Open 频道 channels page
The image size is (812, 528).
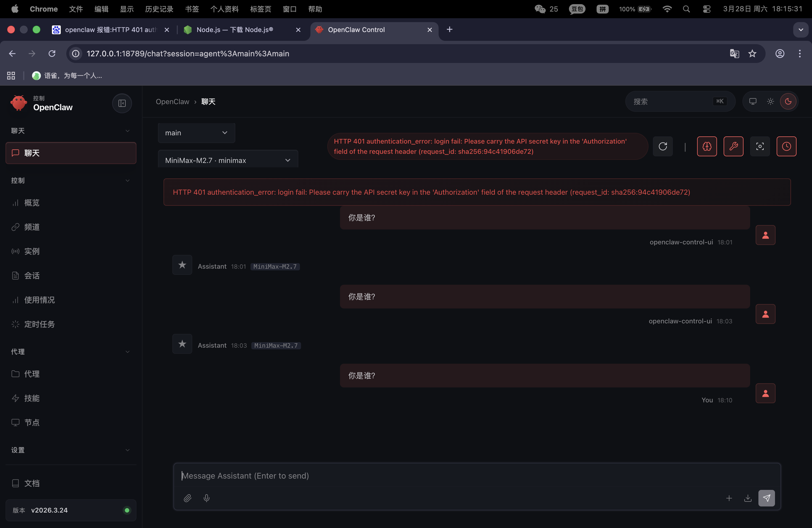tap(71, 227)
